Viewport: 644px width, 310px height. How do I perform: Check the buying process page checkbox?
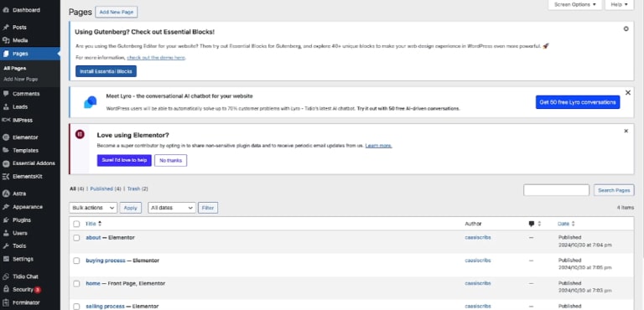click(76, 261)
